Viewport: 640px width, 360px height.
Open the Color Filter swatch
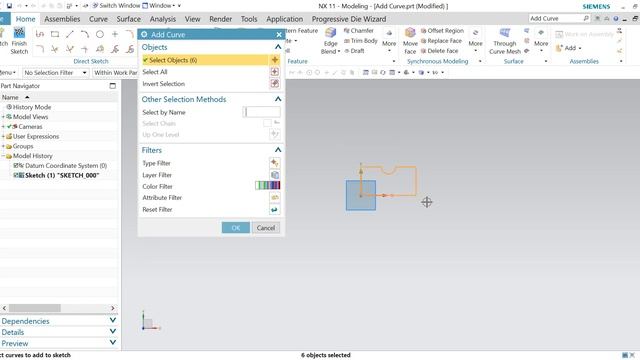(x=268, y=186)
